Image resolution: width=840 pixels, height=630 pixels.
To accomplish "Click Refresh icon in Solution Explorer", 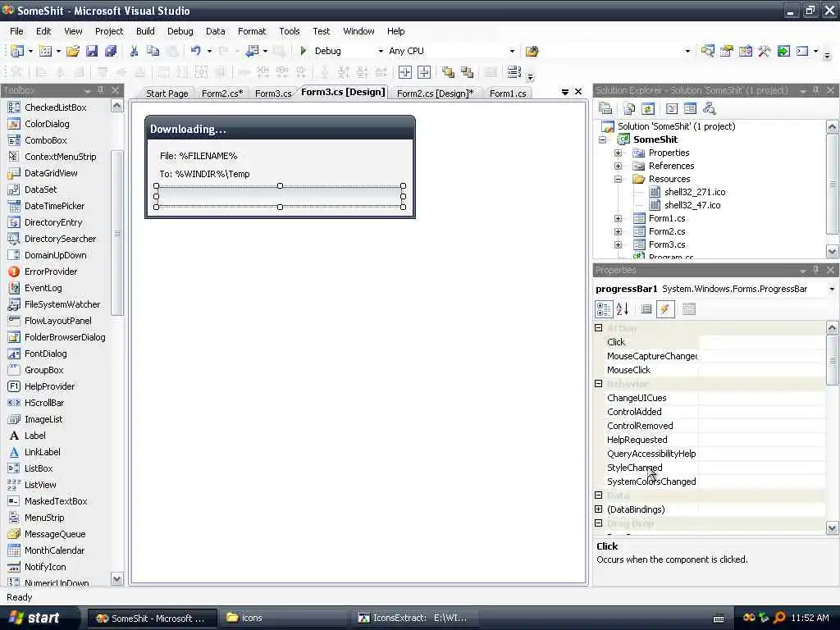I will click(x=648, y=109).
